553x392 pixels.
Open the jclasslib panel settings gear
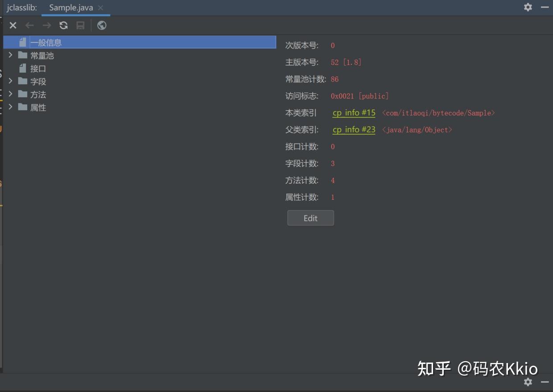[528, 7]
